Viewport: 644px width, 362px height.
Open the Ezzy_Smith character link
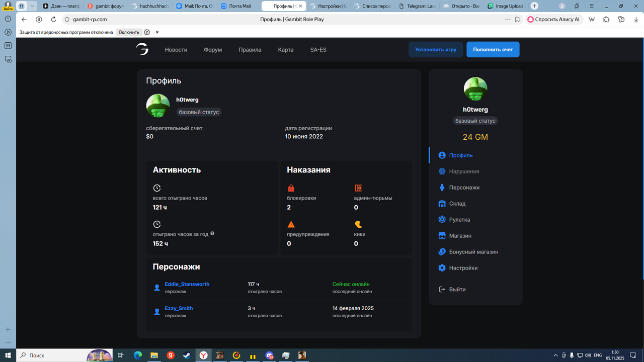(179, 308)
